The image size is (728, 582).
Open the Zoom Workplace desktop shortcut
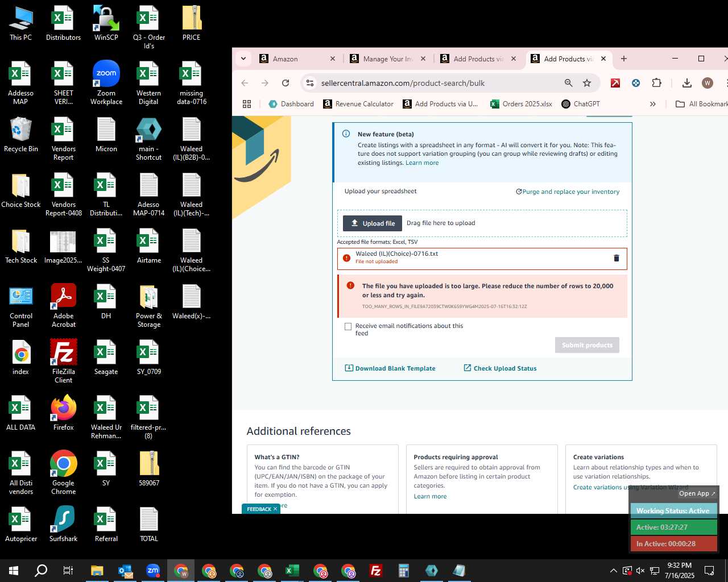pyautogui.click(x=106, y=83)
